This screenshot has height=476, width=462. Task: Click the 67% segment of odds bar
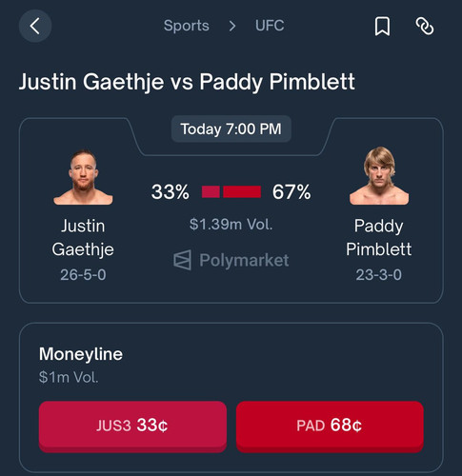pos(242,192)
